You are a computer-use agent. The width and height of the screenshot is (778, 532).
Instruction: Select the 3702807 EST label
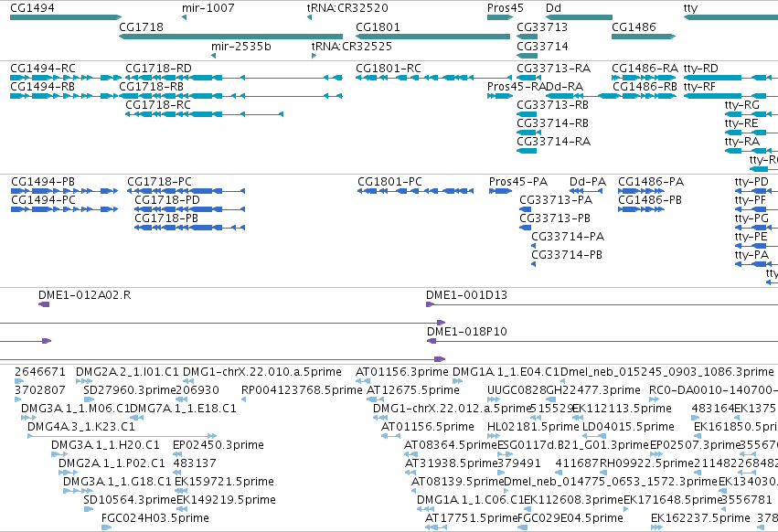tap(39, 390)
